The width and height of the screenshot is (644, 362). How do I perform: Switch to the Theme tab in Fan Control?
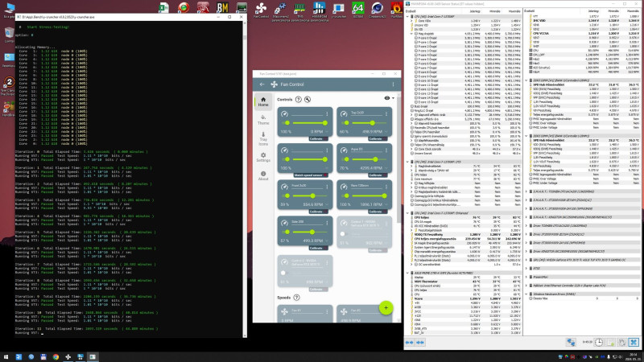click(x=263, y=120)
